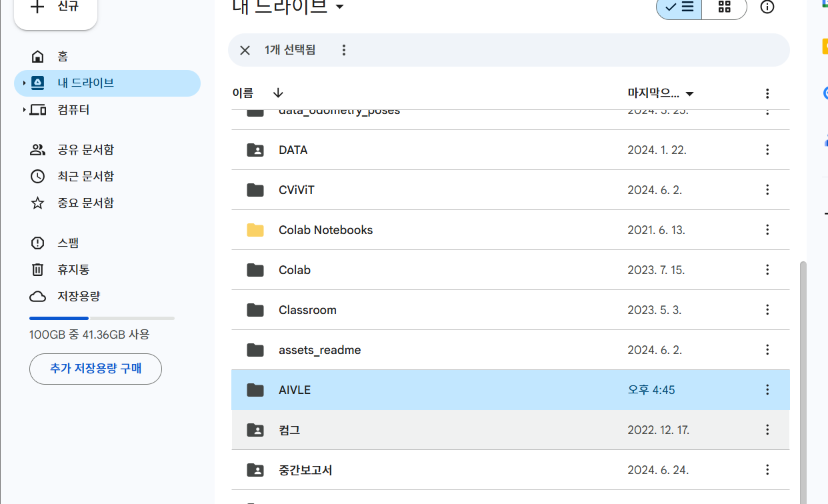Open more options for DATA folder

pyautogui.click(x=767, y=150)
